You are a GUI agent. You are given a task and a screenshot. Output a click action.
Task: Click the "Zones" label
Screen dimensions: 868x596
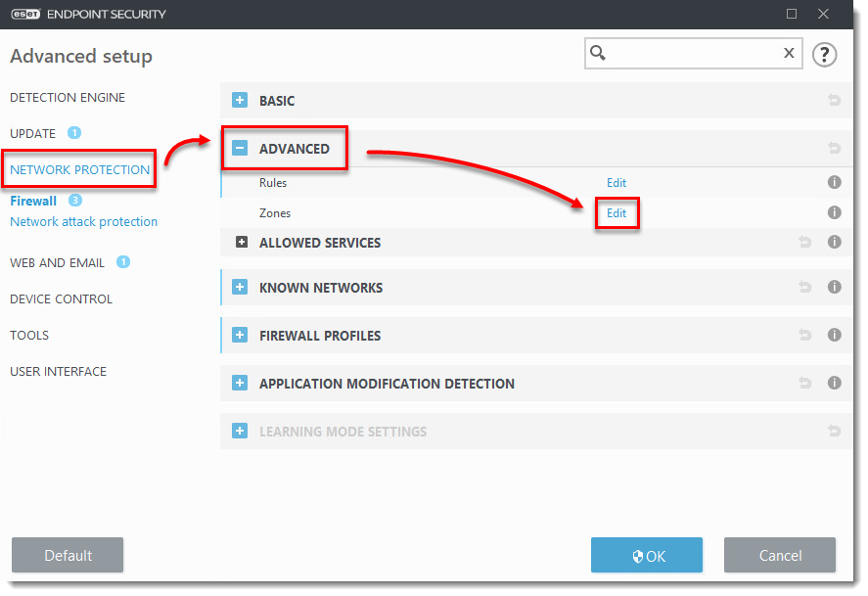click(275, 213)
